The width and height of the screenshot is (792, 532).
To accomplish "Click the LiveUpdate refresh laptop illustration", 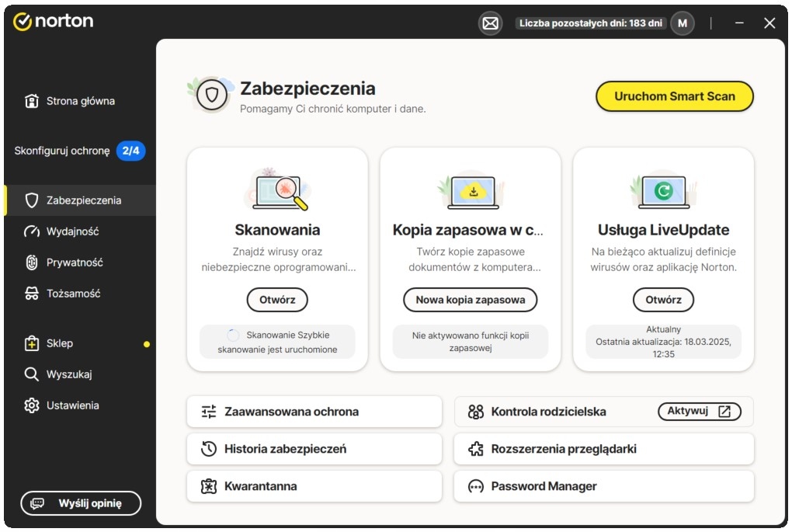I will [664, 190].
